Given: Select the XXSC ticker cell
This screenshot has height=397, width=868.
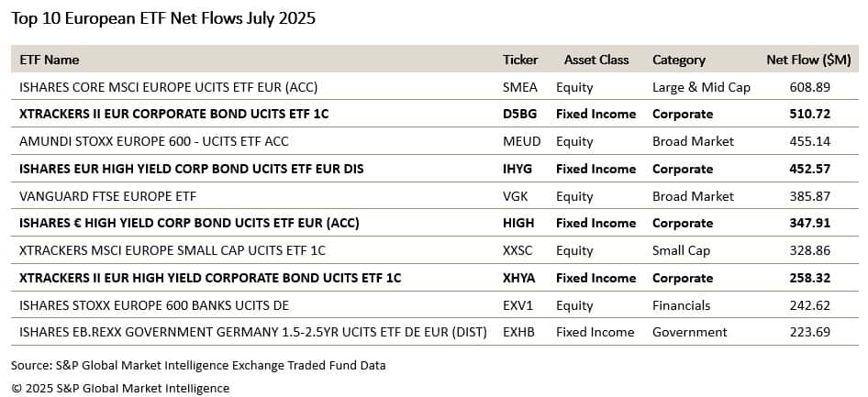Looking at the screenshot, I should pos(517,250).
